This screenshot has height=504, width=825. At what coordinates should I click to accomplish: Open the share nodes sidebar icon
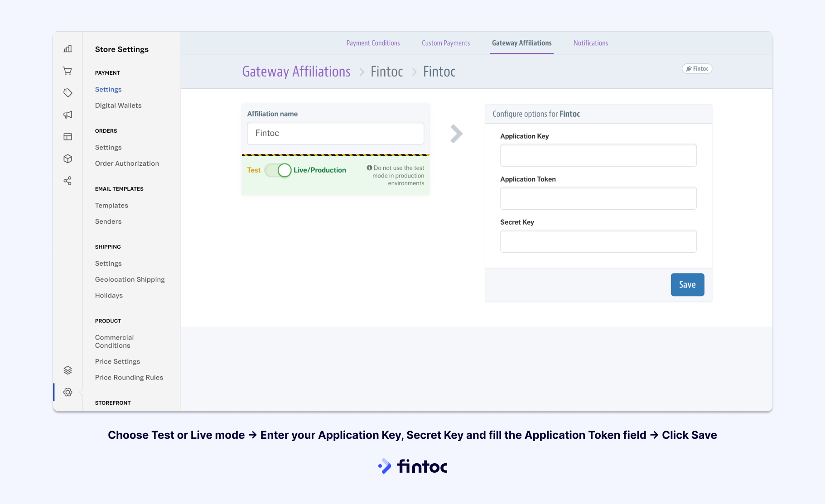coord(68,181)
